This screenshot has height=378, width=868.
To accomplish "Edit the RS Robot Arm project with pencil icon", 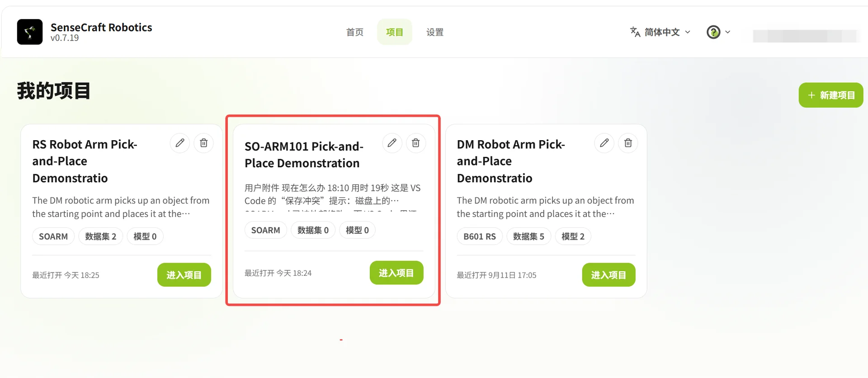I will pos(180,143).
